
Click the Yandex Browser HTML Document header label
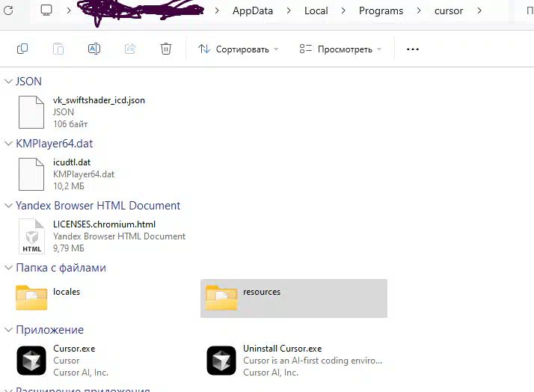click(98, 206)
